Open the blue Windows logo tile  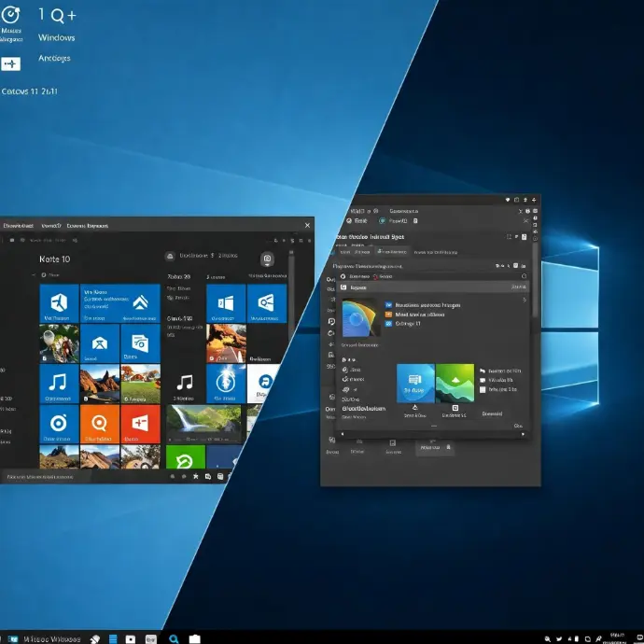226,303
